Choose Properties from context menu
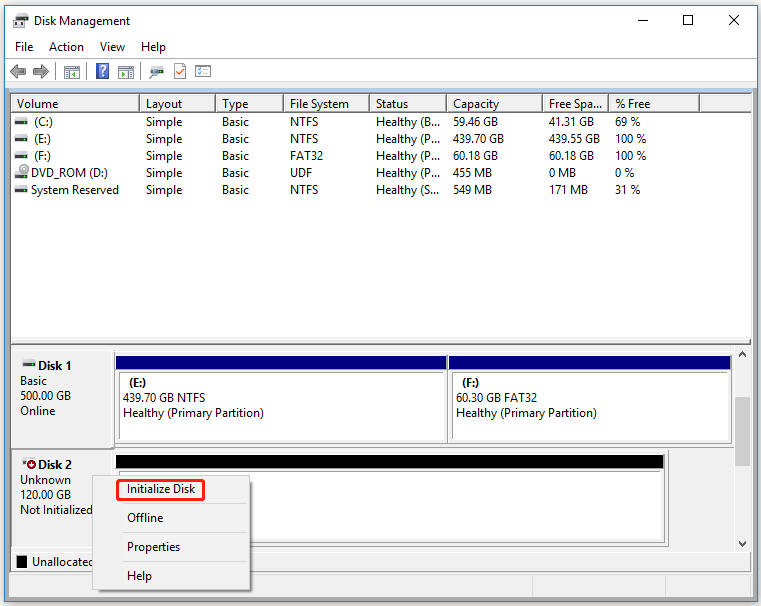 [x=153, y=547]
